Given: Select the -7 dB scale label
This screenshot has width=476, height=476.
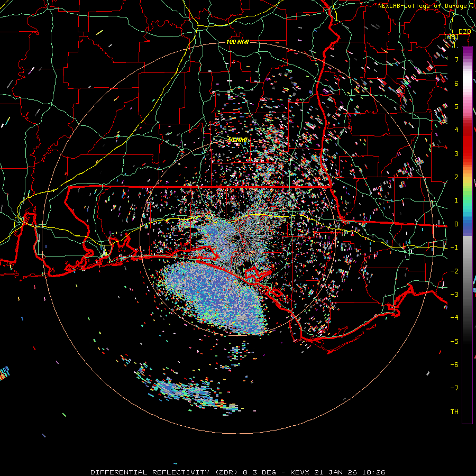Looking at the screenshot, I should (x=454, y=388).
